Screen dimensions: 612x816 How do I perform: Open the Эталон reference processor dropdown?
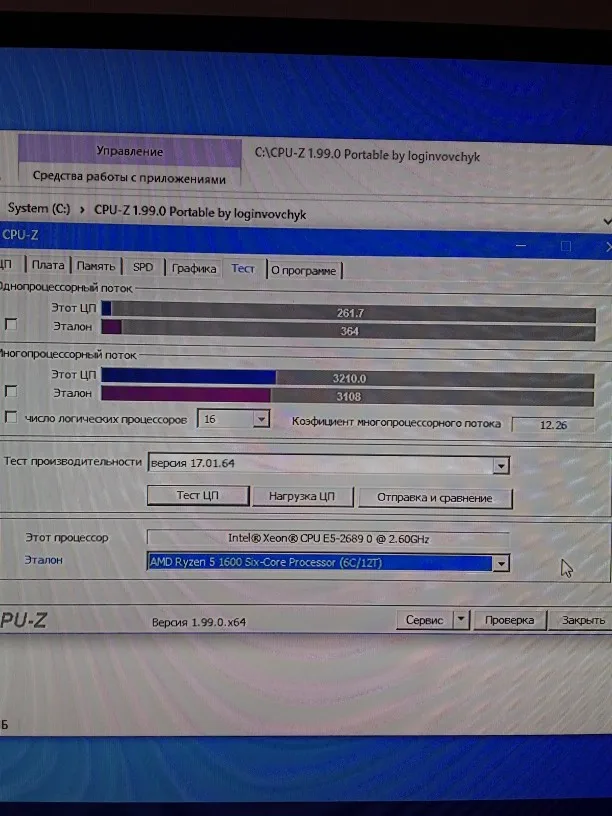(x=501, y=563)
